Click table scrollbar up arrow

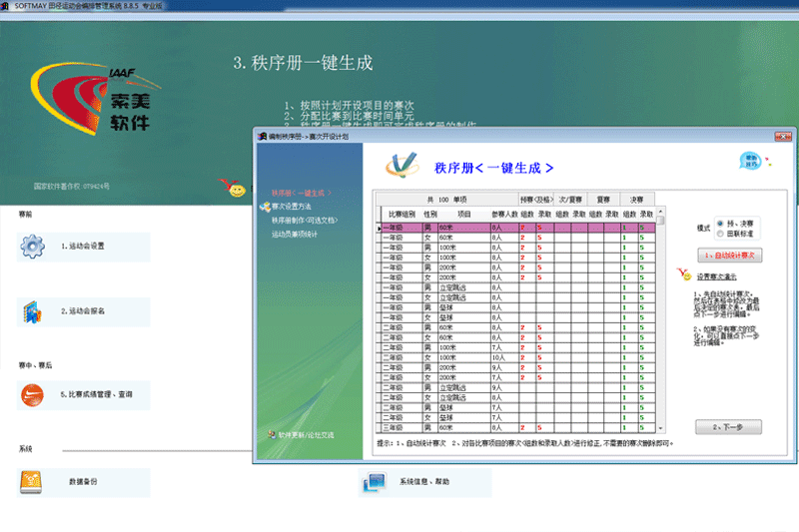click(x=661, y=212)
